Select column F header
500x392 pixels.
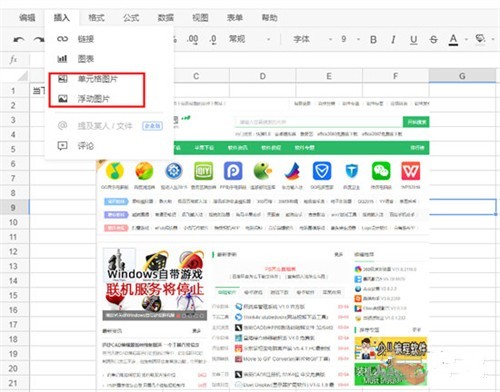pos(395,76)
